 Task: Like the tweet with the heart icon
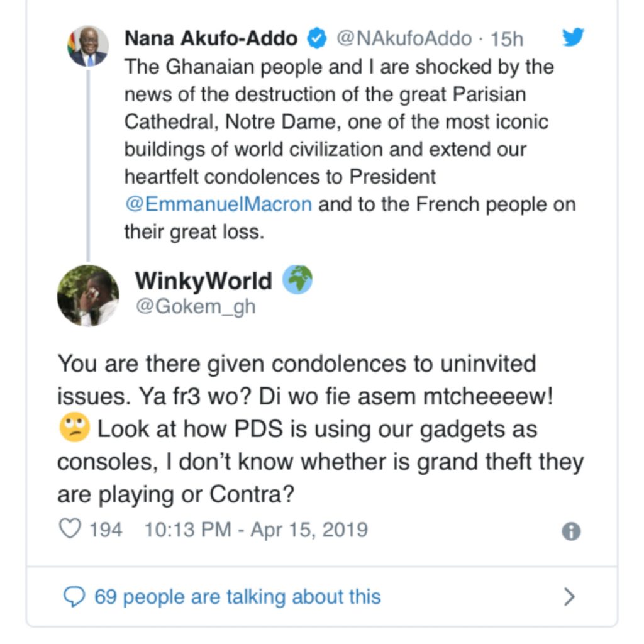point(70,530)
